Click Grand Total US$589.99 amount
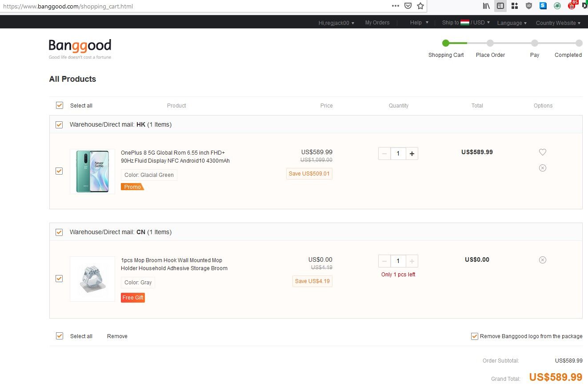The image size is (588, 387). pyautogui.click(x=556, y=377)
